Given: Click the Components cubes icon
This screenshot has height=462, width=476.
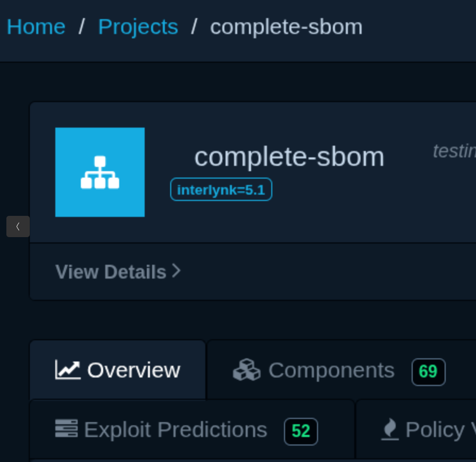Looking at the screenshot, I should pos(246,369).
